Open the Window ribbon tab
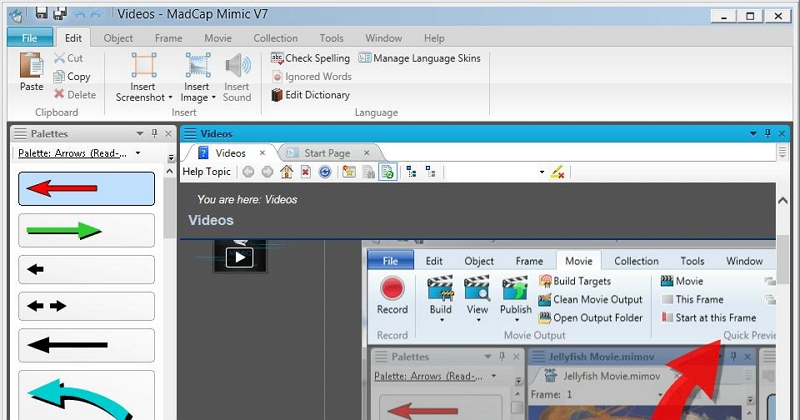Viewport: 800px width, 420px height. (384, 38)
